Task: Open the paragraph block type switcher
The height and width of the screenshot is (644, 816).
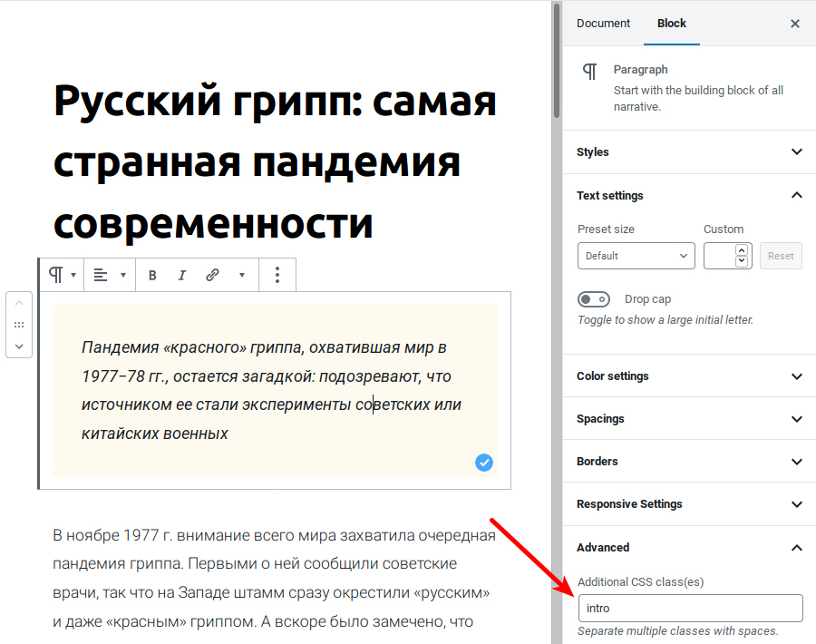Action: point(62,275)
